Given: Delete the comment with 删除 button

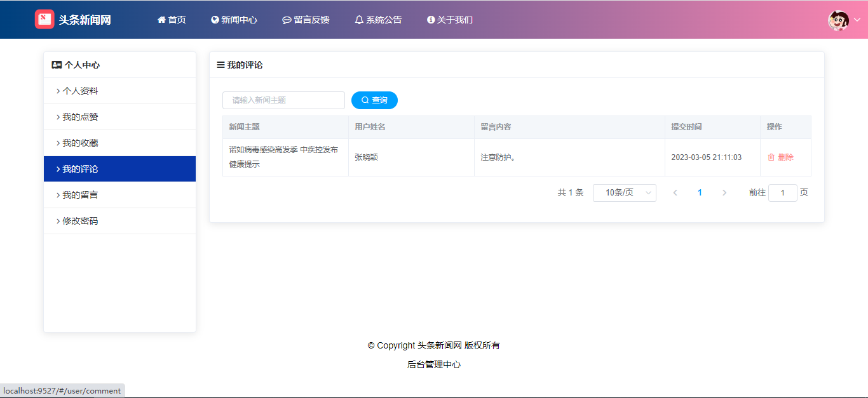Looking at the screenshot, I should click(x=780, y=157).
